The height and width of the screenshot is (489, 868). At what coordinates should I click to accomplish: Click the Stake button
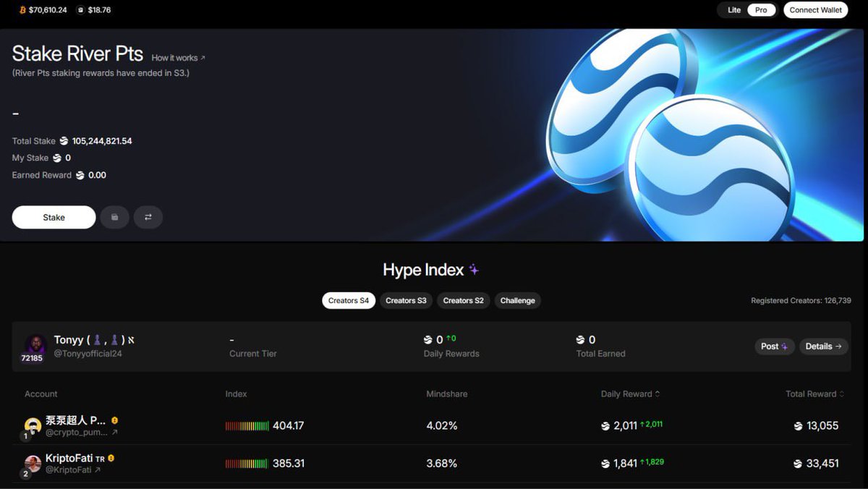[54, 217]
